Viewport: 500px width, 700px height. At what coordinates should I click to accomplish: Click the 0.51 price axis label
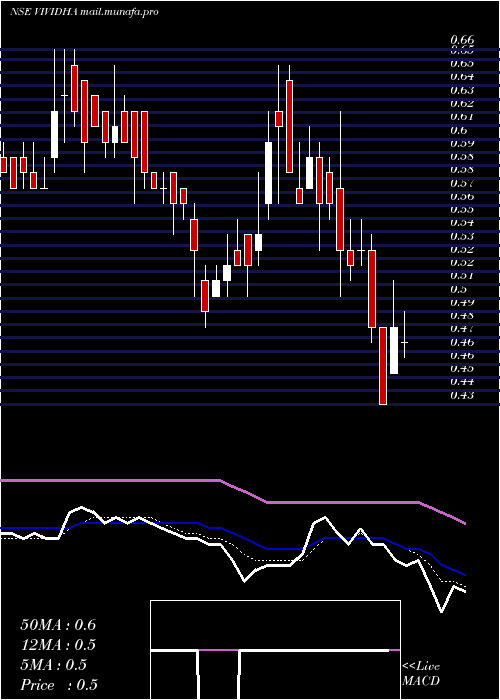pos(462,276)
